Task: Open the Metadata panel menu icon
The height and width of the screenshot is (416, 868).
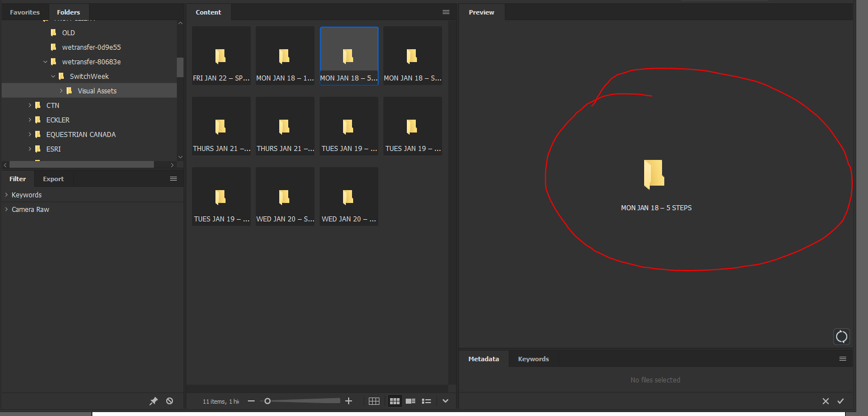Action: [843, 358]
